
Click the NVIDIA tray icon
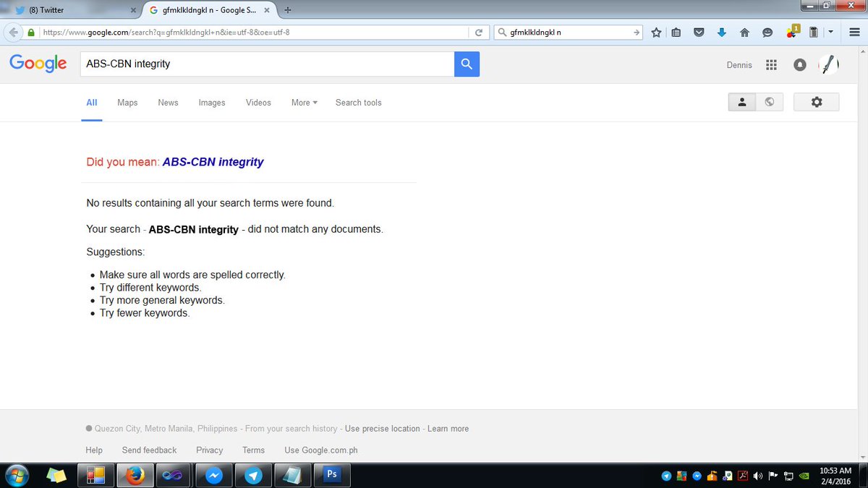804,476
